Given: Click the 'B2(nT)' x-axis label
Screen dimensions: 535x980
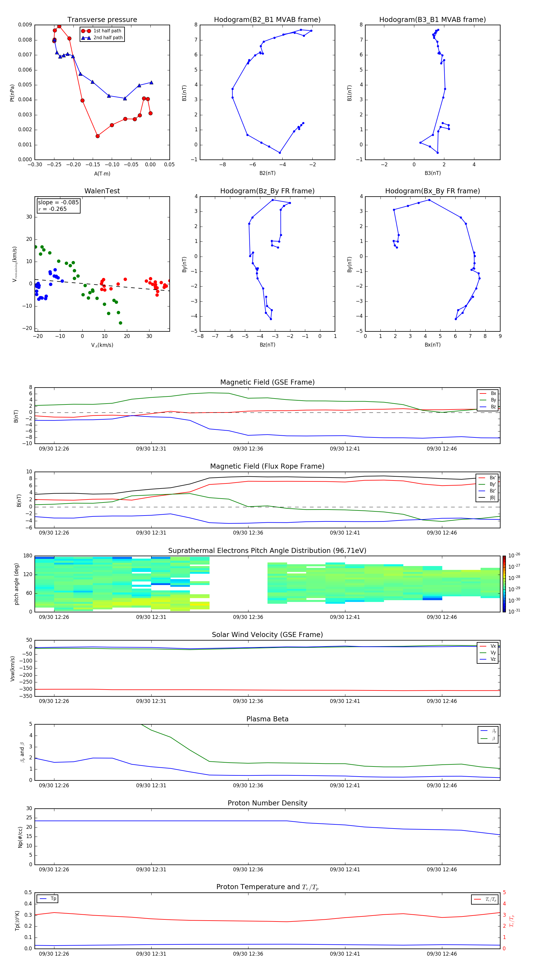Looking at the screenshot, I should [267, 173].
